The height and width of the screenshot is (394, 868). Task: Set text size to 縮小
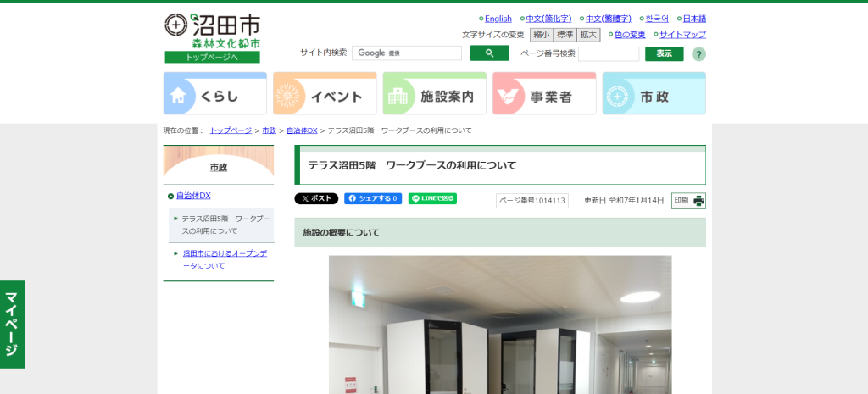[x=542, y=35]
